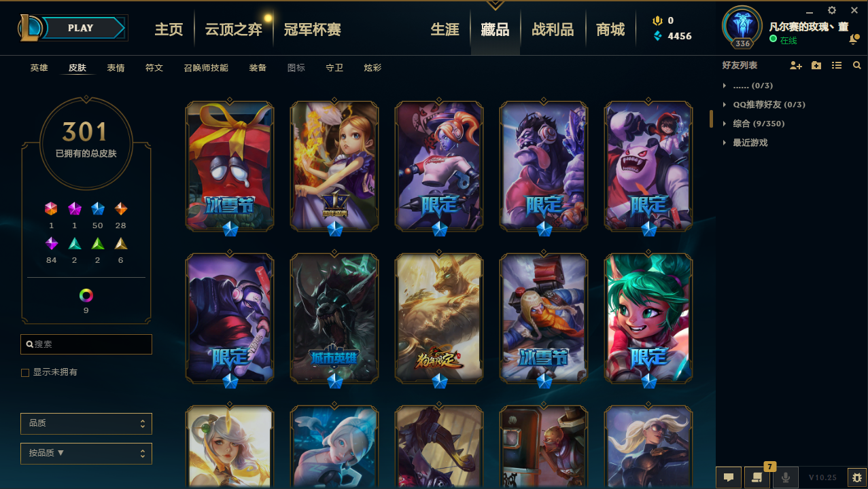This screenshot has width=868, height=489.
Task: Click the microphone voice icon
Action: tap(786, 477)
